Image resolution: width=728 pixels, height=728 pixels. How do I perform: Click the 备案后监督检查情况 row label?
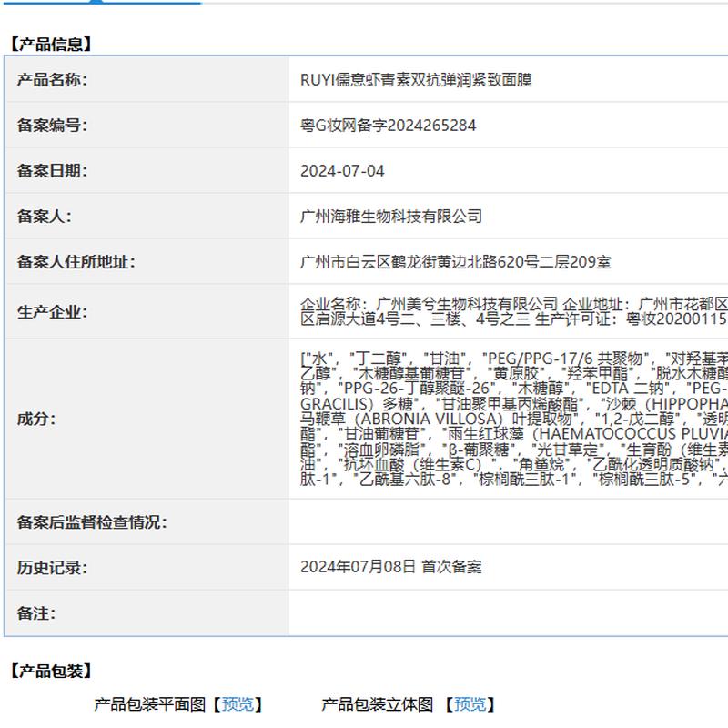pos(92,522)
